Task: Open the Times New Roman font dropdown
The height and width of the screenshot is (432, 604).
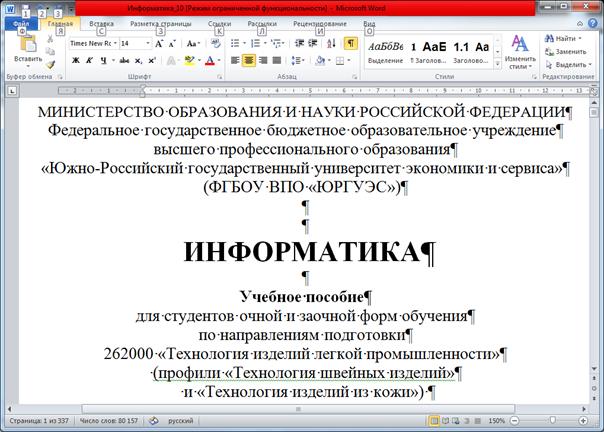Action: [x=93, y=44]
